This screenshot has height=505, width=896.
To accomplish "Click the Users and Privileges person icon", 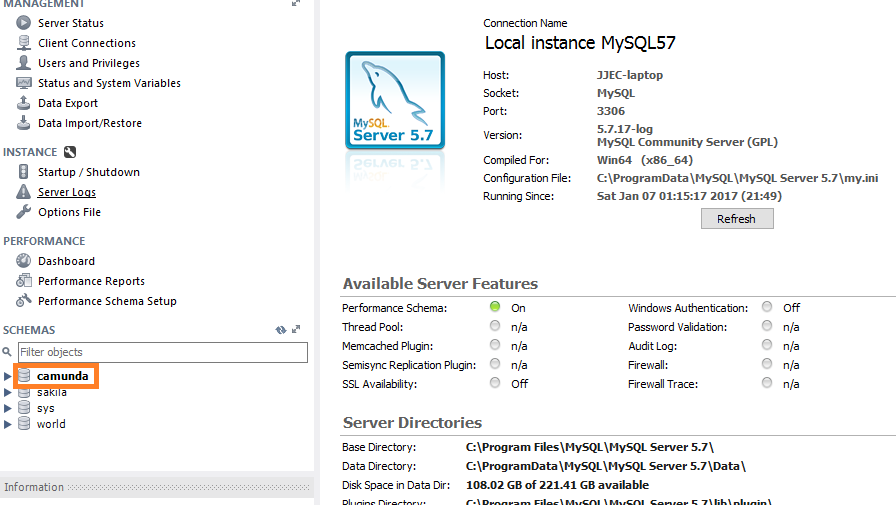I will (x=23, y=63).
